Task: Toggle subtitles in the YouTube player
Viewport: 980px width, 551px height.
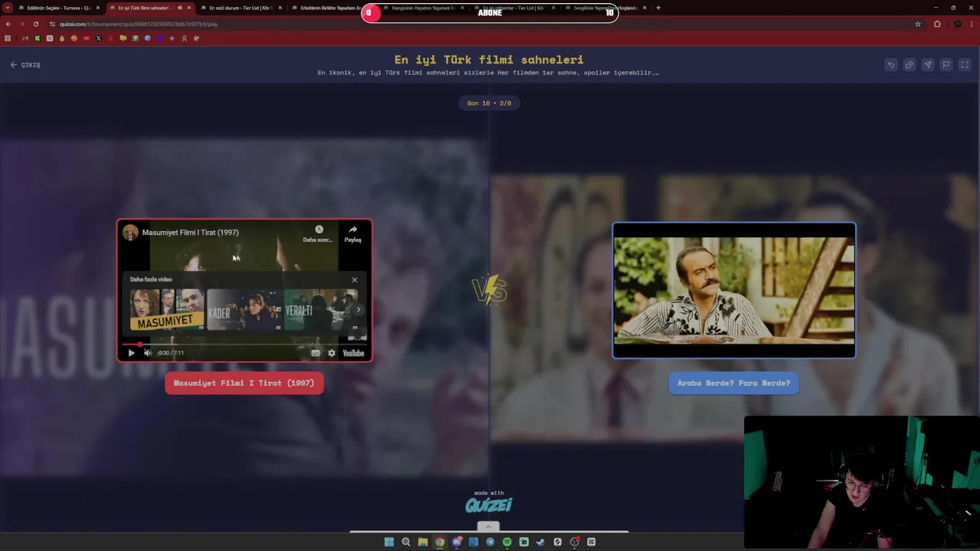Action: [315, 353]
